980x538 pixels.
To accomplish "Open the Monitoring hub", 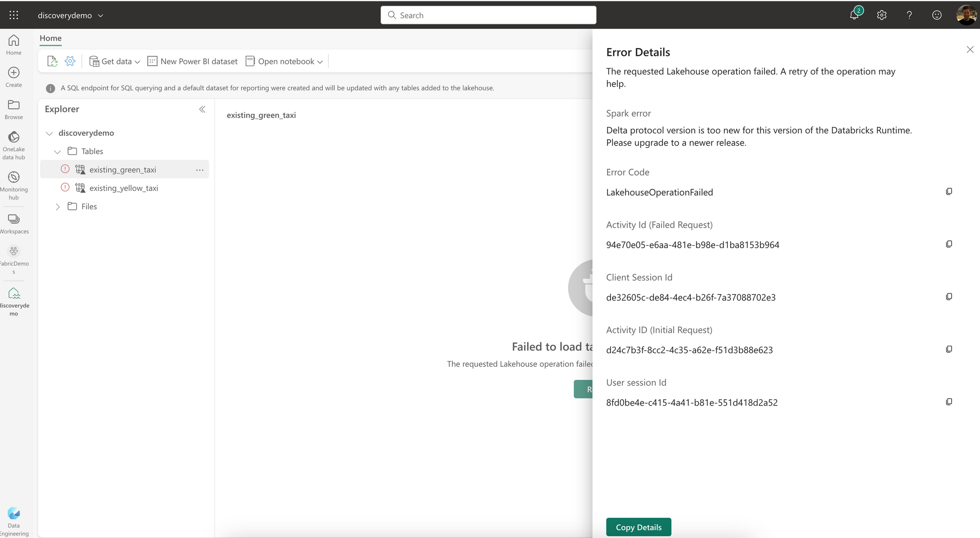I will 14,185.
